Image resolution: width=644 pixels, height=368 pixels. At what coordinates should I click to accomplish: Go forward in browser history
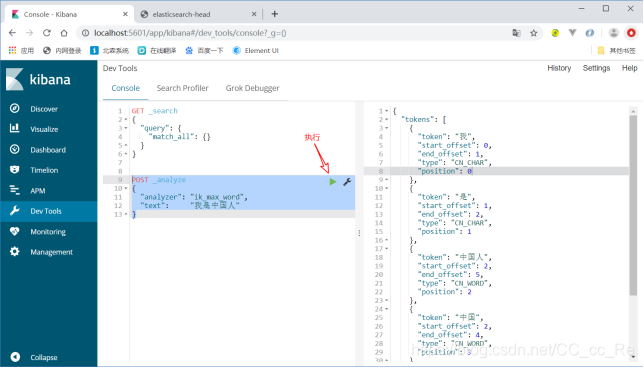30,33
